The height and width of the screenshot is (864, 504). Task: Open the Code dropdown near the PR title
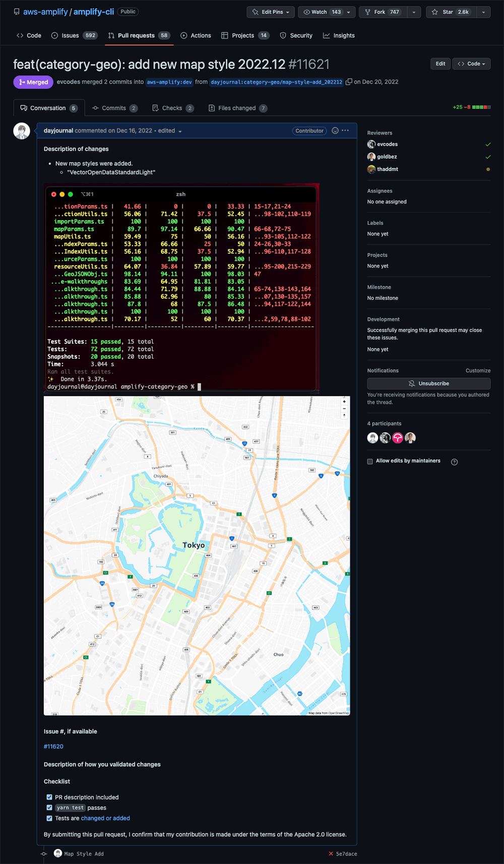pyautogui.click(x=471, y=64)
